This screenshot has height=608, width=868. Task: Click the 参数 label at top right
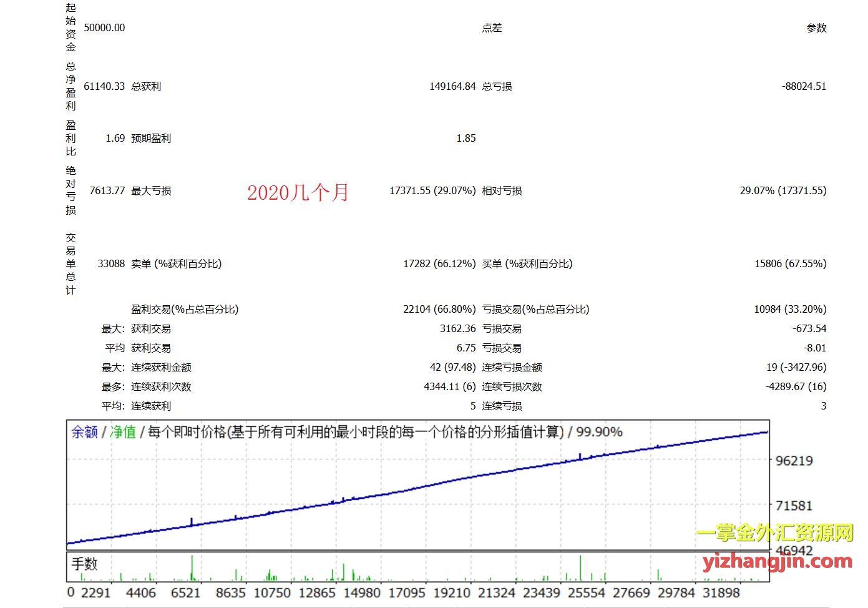click(x=816, y=27)
